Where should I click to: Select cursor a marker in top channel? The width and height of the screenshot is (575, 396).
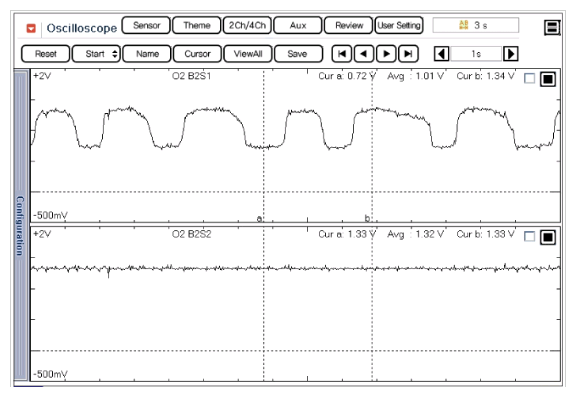tap(259, 219)
